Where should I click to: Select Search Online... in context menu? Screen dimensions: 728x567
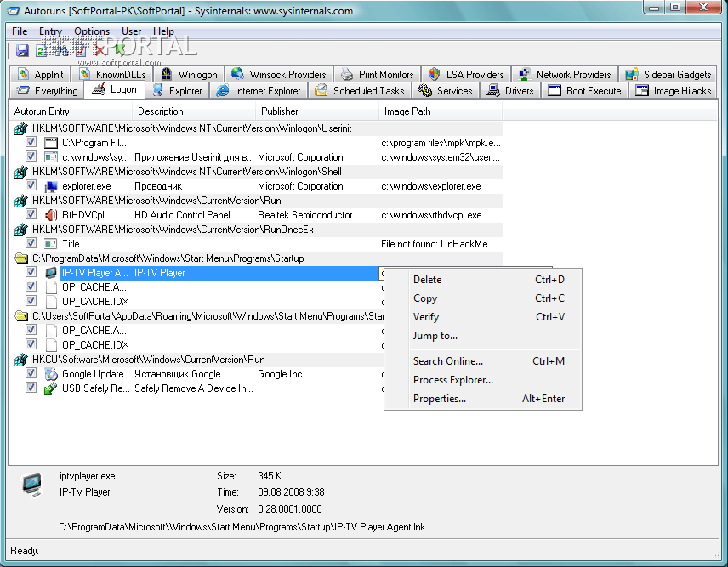point(483,361)
